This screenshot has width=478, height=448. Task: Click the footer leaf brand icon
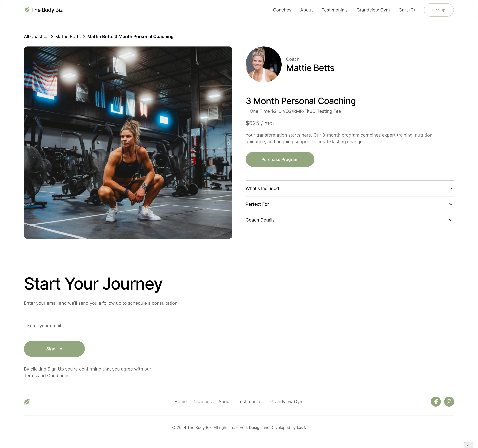click(x=27, y=401)
